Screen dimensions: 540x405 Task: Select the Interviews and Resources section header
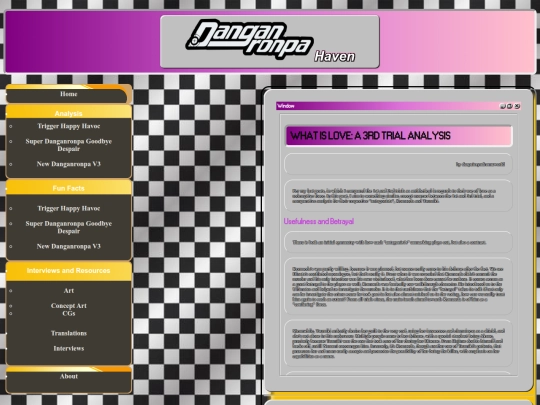click(x=69, y=271)
